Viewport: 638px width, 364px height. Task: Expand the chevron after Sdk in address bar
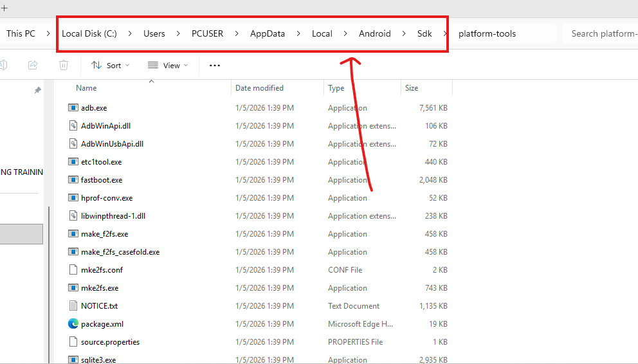point(445,33)
